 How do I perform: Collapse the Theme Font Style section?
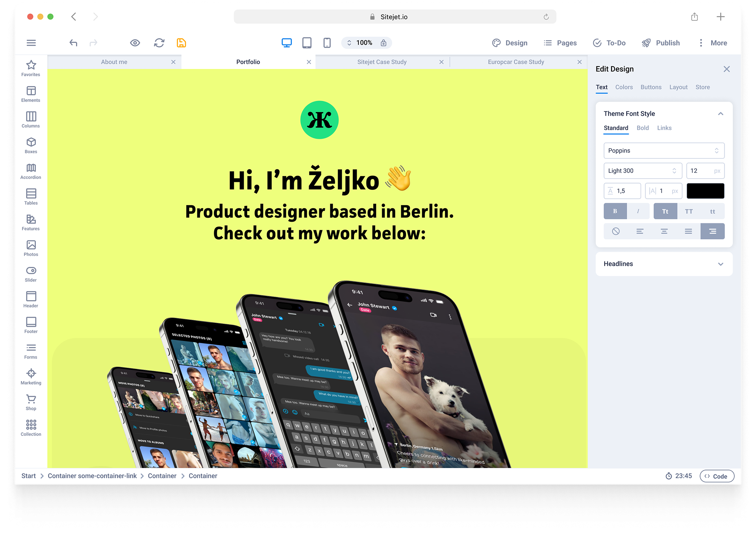[x=721, y=114]
